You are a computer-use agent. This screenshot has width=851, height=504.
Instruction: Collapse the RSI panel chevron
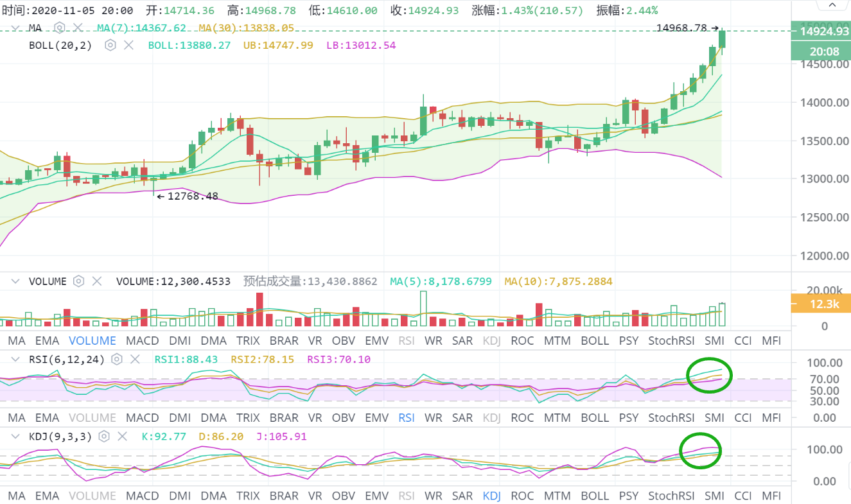click(x=16, y=360)
